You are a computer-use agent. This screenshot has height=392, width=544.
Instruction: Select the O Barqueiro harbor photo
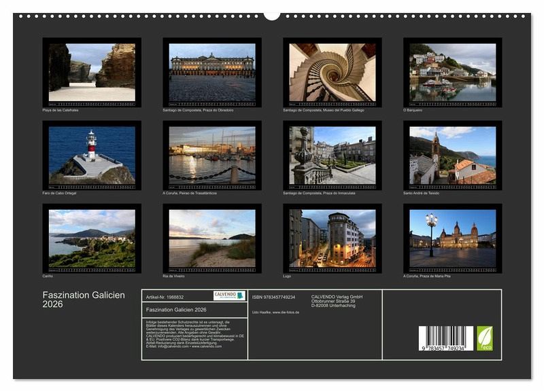453,72
